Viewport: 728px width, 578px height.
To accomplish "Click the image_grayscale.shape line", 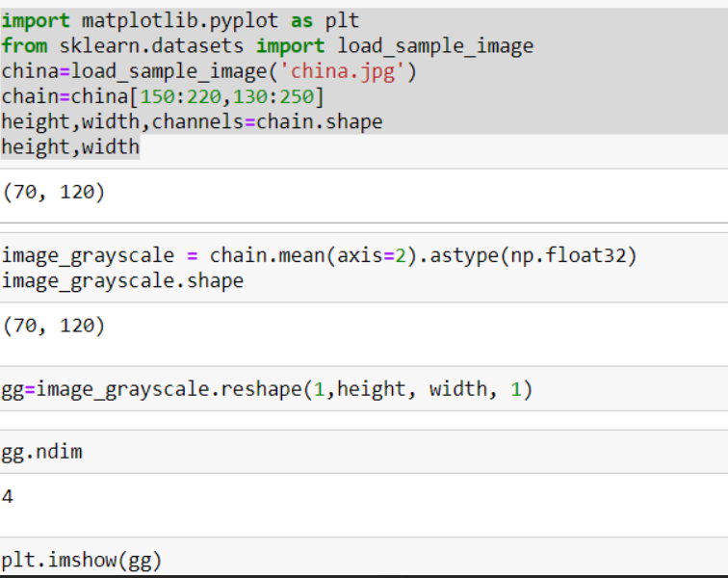I will point(122,280).
